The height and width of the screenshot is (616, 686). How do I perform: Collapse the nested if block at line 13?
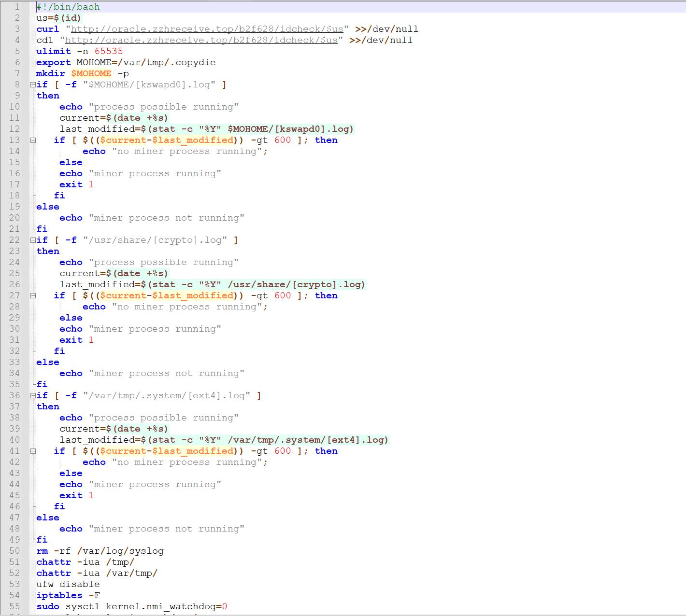(x=33, y=140)
